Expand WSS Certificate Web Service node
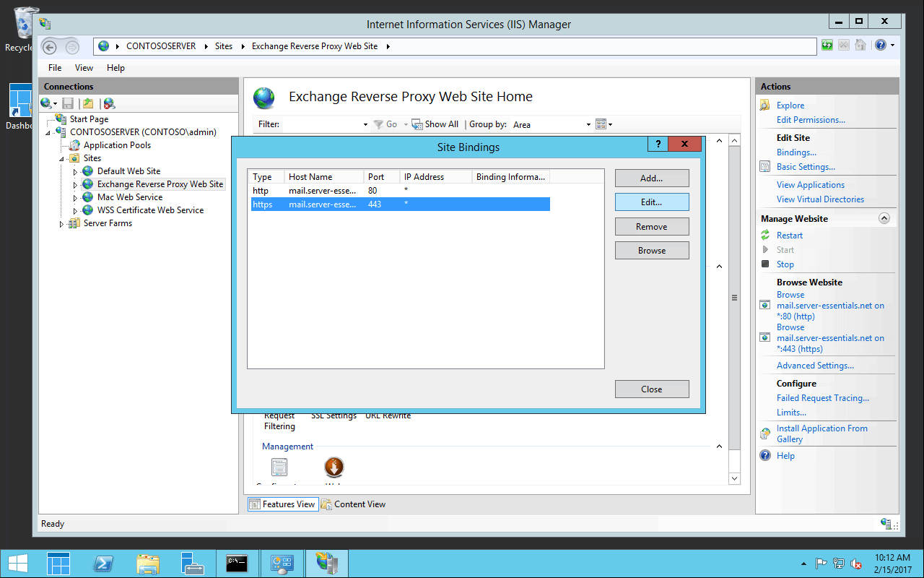This screenshot has height=578, width=924. pos(75,211)
